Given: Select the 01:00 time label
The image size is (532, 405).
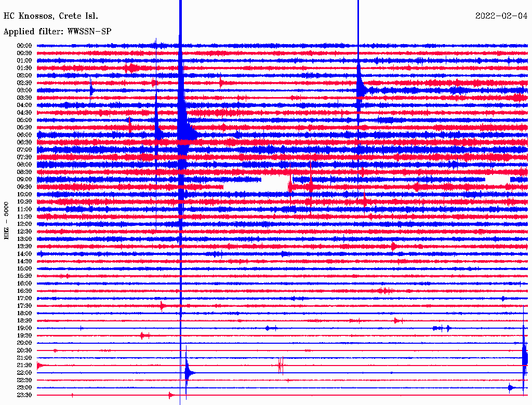Looking at the screenshot, I should [x=24, y=61].
